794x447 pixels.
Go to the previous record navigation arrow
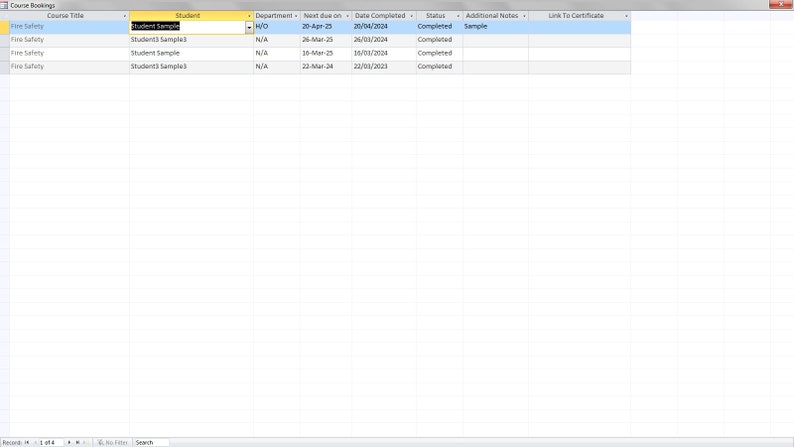tap(35, 442)
